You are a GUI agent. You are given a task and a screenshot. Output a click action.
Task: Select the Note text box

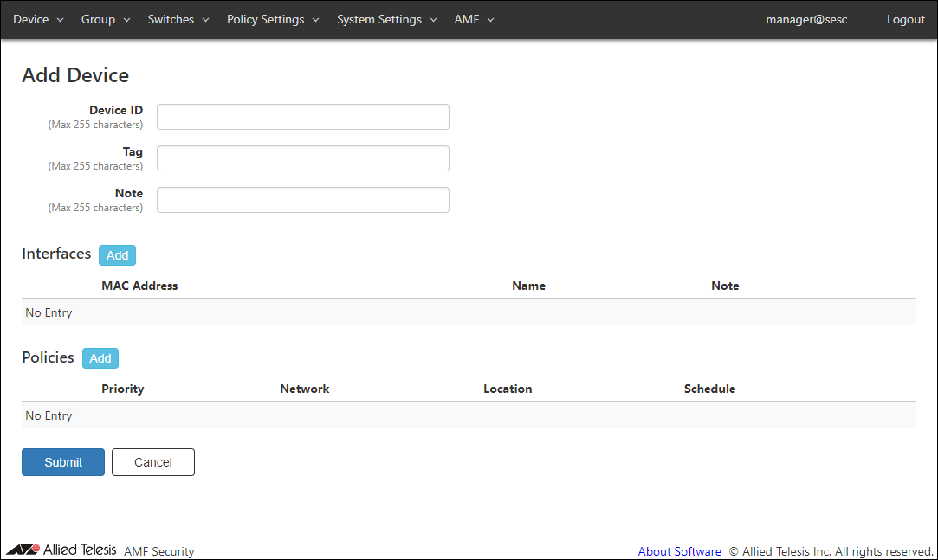[302, 200]
